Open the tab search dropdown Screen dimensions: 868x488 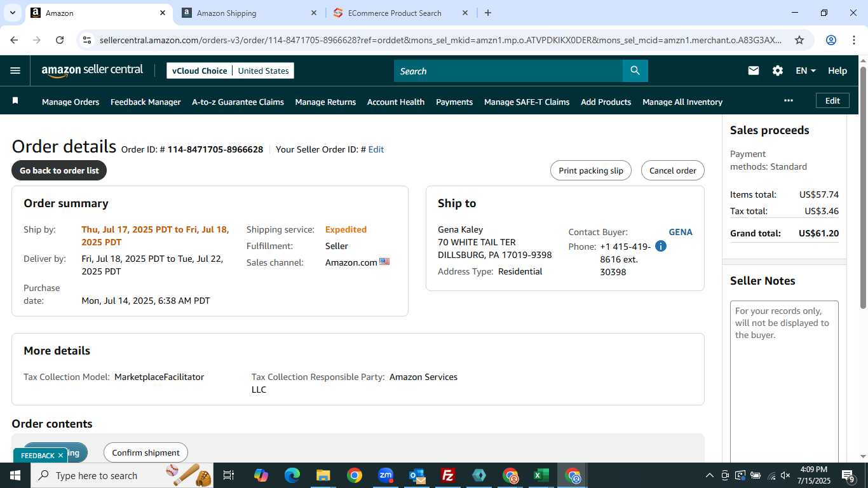[13, 13]
